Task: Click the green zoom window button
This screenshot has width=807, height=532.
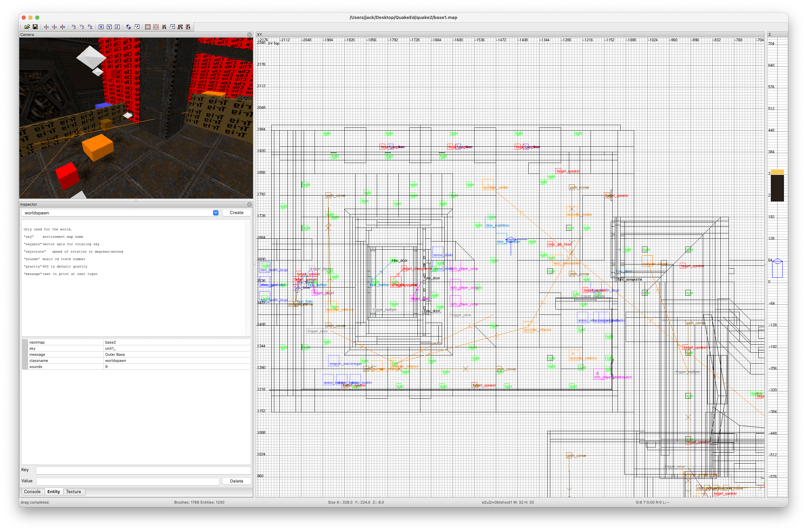Action: (x=37, y=17)
